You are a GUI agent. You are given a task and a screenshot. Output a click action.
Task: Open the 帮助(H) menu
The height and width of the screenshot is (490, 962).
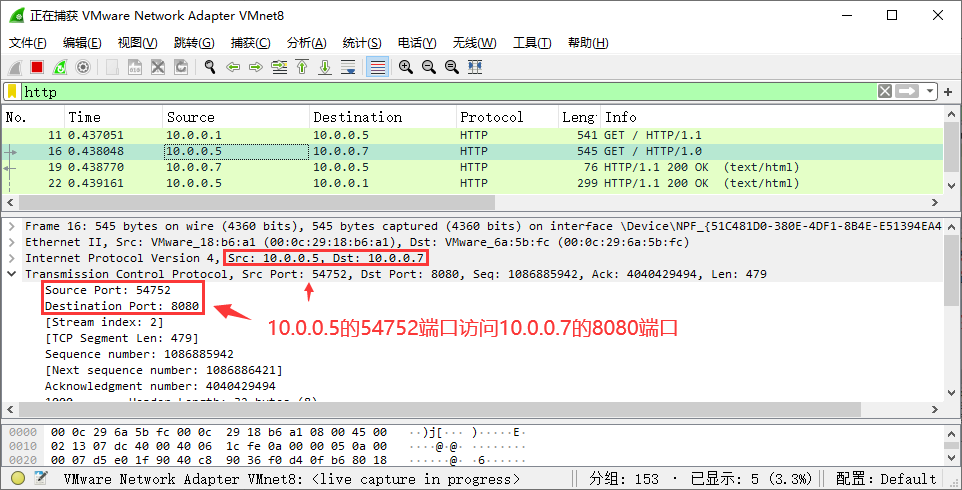pyautogui.click(x=588, y=43)
